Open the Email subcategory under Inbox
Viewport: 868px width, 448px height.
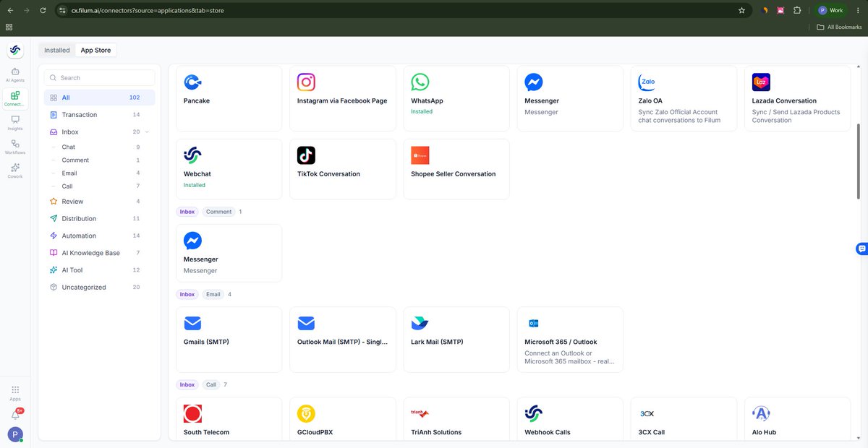click(99, 173)
